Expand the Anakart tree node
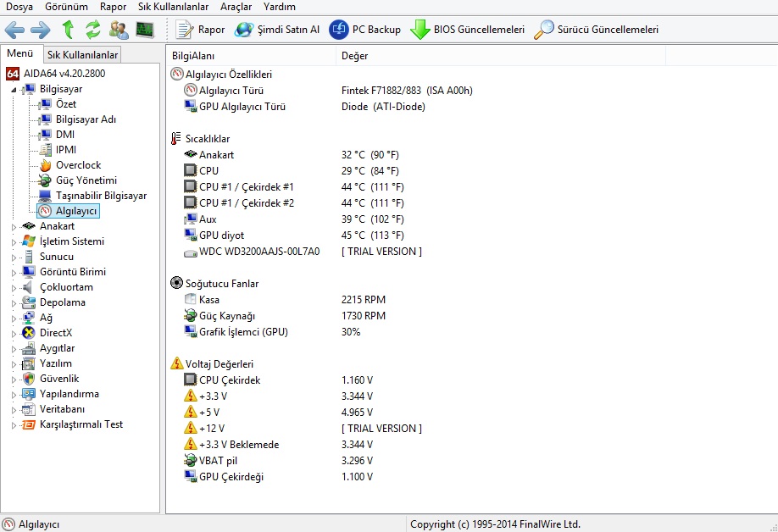 [14, 226]
